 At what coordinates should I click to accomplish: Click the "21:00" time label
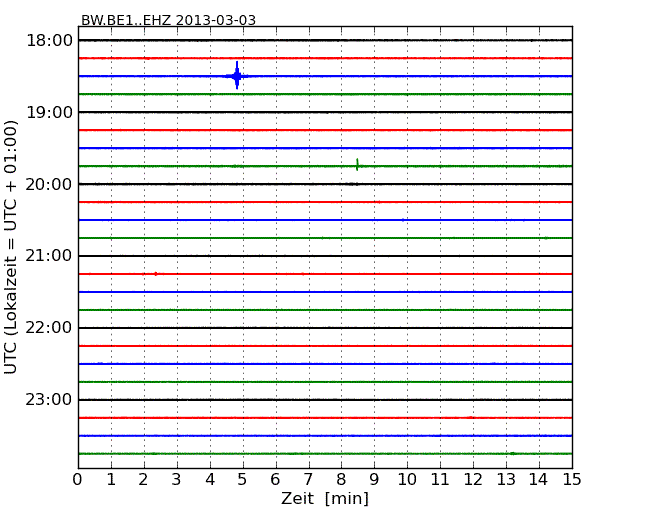pyautogui.click(x=49, y=256)
